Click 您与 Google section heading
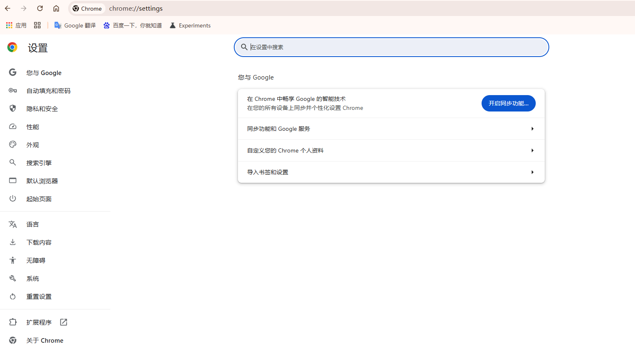The width and height of the screenshot is (635, 364). point(256,77)
